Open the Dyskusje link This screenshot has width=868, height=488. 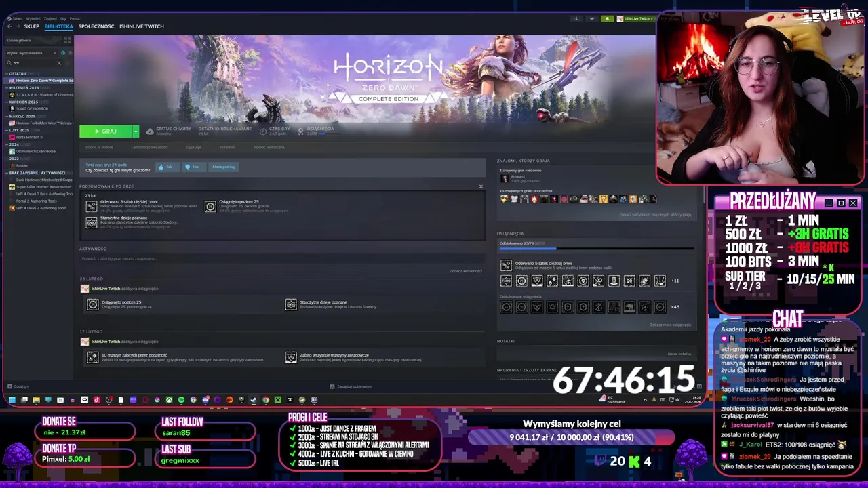point(194,147)
